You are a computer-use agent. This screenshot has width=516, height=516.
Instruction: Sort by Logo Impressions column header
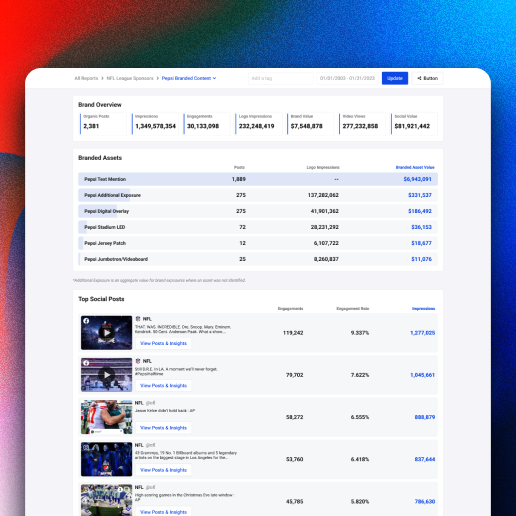[323, 167]
